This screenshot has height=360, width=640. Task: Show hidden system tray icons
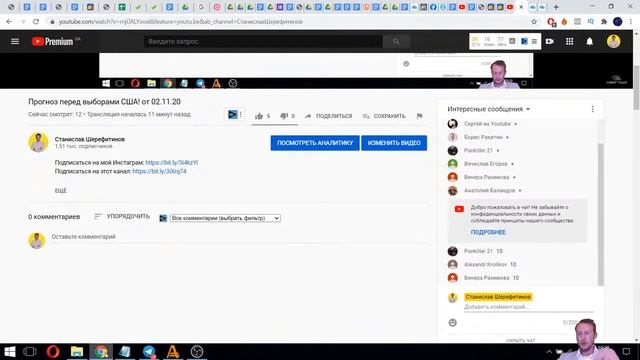[x=549, y=351]
